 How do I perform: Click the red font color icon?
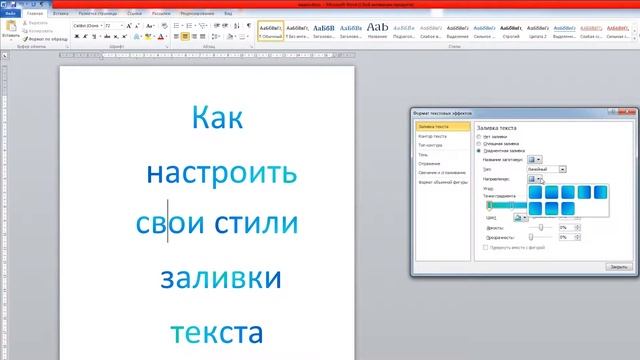point(160,37)
